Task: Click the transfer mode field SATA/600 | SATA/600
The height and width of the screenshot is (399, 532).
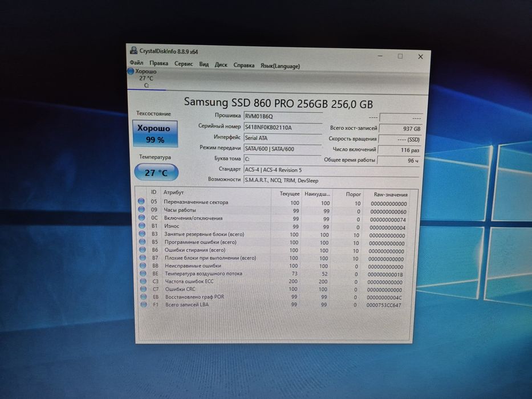Action: pyautogui.click(x=283, y=149)
